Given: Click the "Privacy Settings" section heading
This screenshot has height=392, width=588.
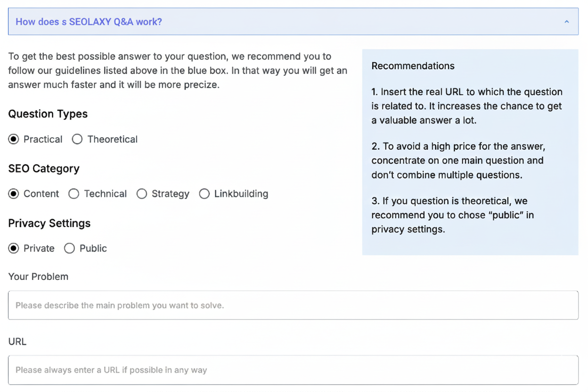Looking at the screenshot, I should pyautogui.click(x=49, y=223).
